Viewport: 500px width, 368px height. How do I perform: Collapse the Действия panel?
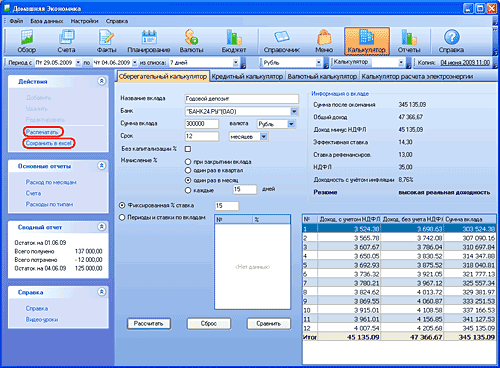[x=102, y=81]
